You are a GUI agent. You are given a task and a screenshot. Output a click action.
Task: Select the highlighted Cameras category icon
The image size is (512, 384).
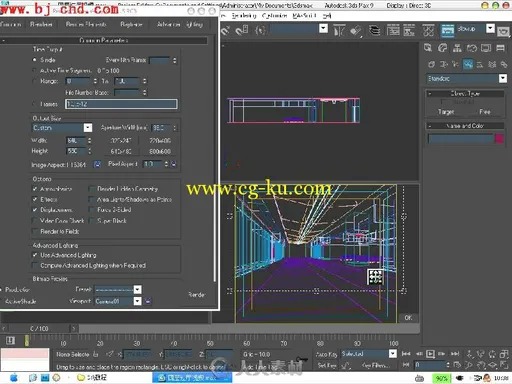[468, 64]
